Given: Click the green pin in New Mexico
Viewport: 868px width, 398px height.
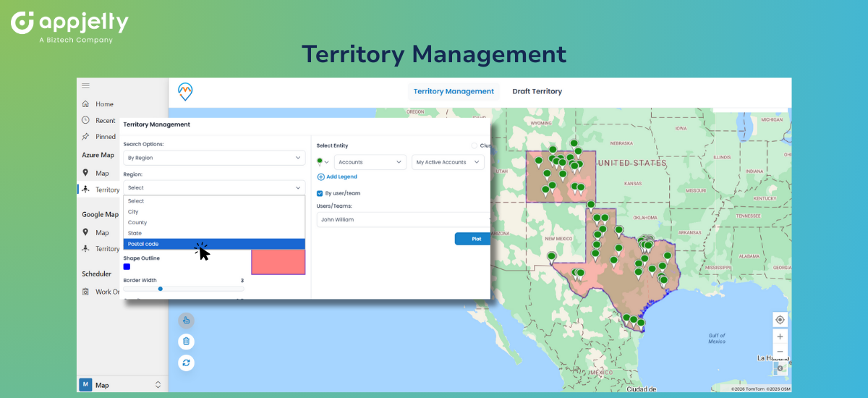Looking at the screenshot, I should (552, 258).
